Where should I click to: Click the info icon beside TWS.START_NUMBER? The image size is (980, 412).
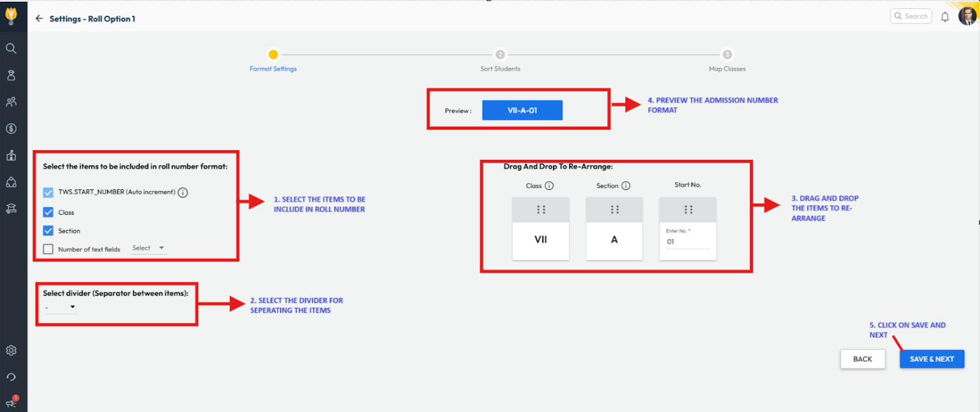(x=183, y=193)
